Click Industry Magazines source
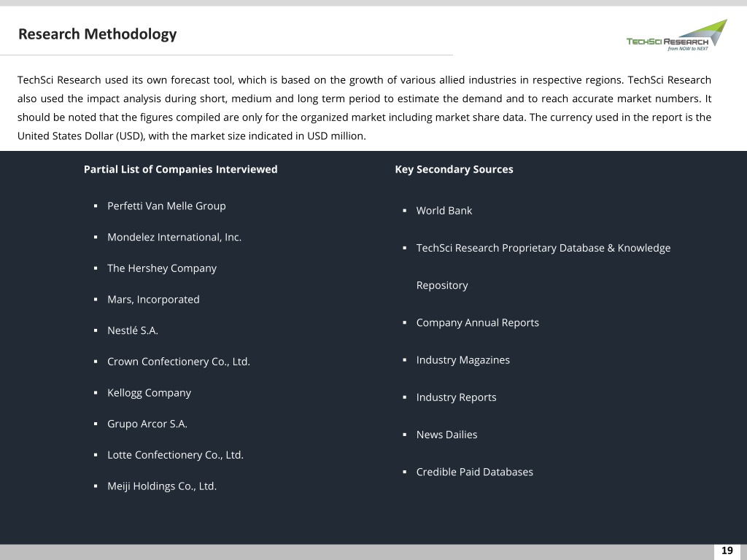This screenshot has width=747, height=560. point(463,360)
